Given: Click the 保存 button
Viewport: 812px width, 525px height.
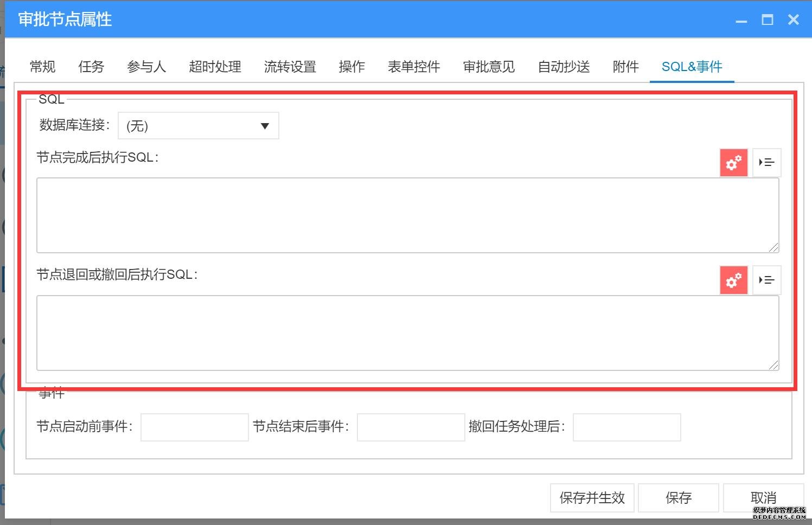Looking at the screenshot, I should pos(678,498).
